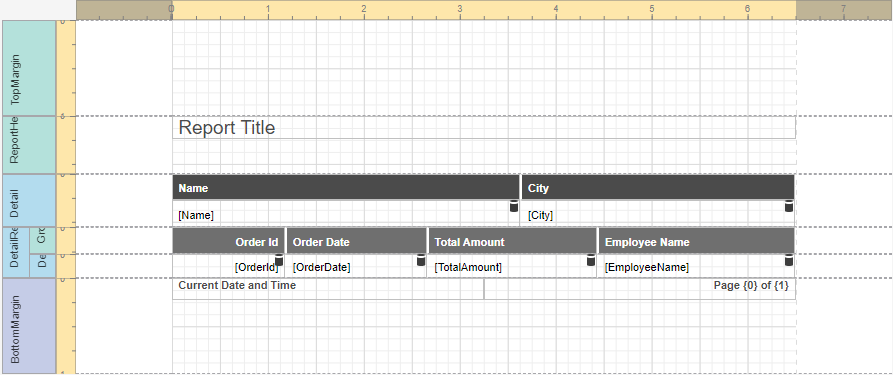This screenshot has width=893, height=375.
Task: Select the [Name] data cell
Action: tap(346, 213)
